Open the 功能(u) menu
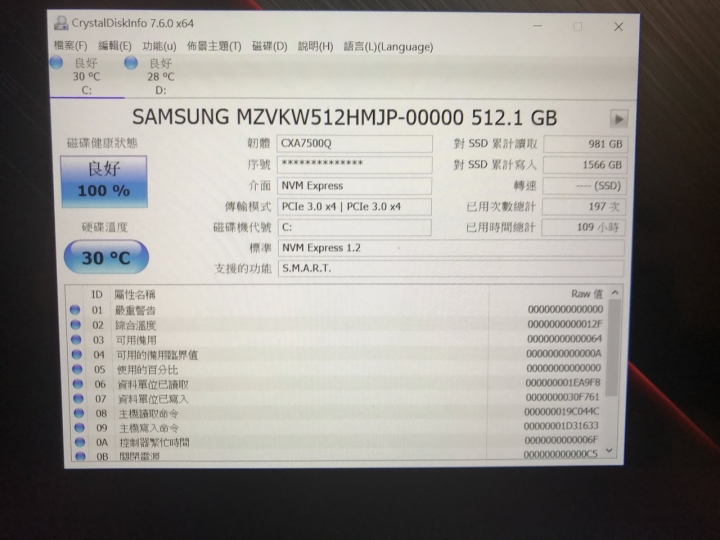Screen dimensions: 720x540 (159, 46)
